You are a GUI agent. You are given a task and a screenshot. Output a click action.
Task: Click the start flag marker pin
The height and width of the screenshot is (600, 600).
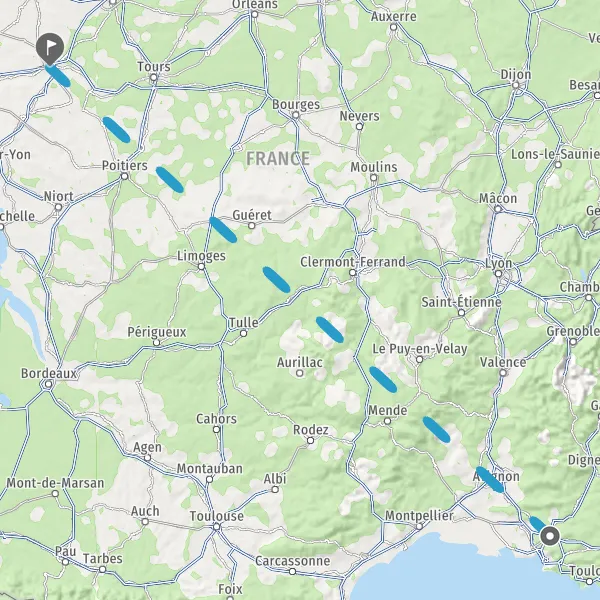point(50,49)
